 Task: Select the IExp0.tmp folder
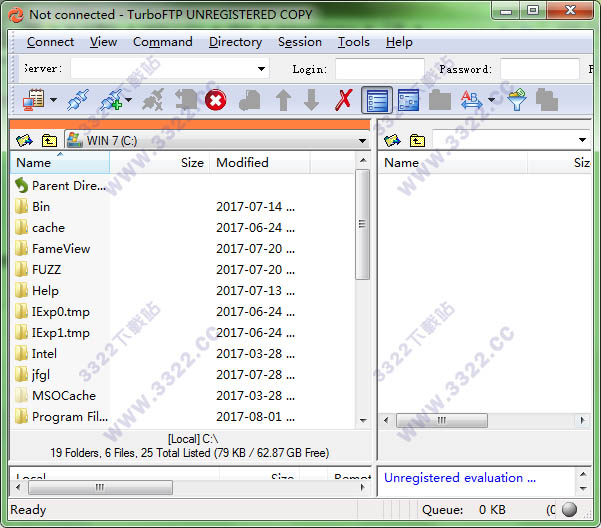[52, 312]
